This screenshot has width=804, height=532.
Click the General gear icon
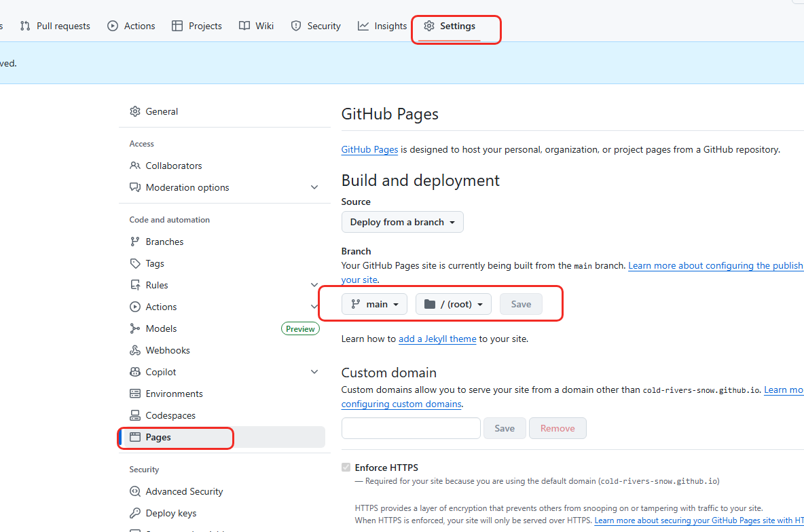(x=134, y=111)
